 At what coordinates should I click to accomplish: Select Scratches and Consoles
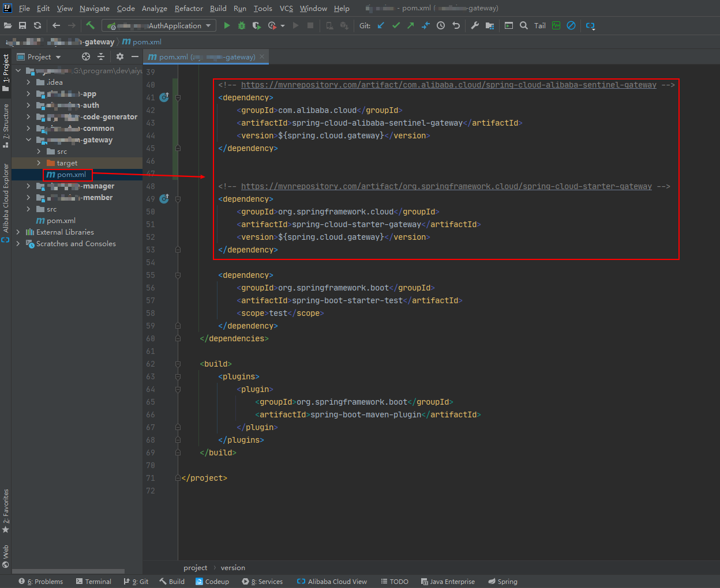[76, 243]
